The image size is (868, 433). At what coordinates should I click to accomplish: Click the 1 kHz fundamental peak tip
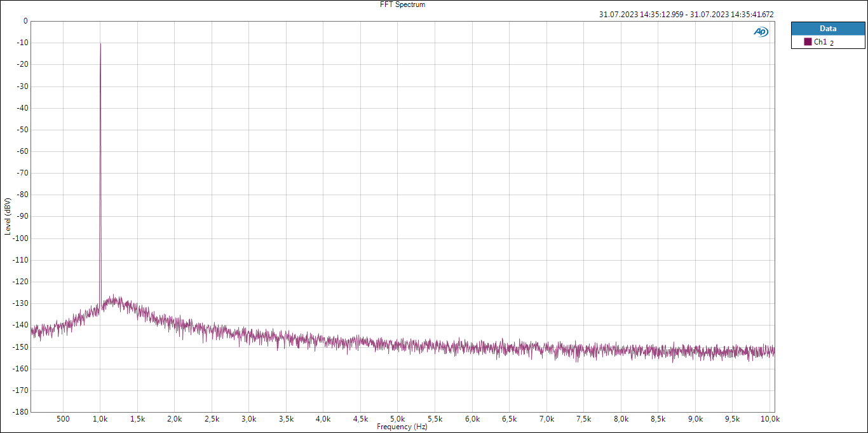click(x=100, y=43)
